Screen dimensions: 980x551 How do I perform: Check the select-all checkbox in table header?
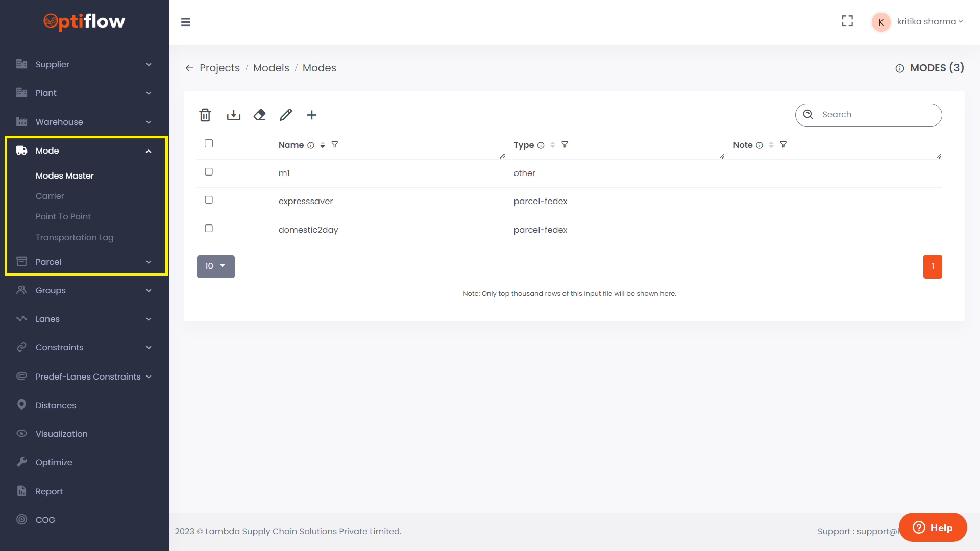click(x=209, y=143)
